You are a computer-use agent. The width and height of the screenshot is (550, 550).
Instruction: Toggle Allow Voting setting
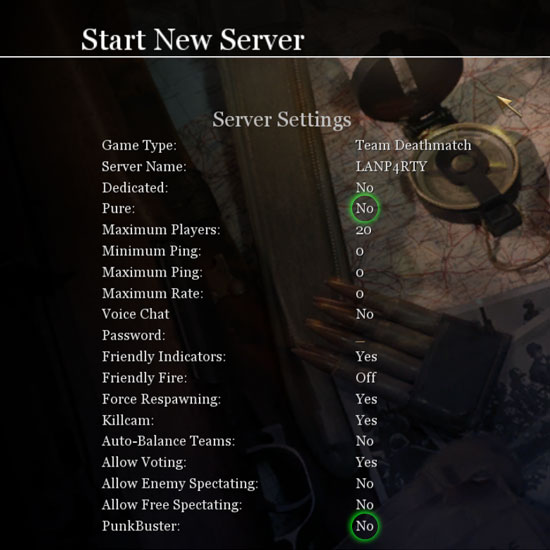click(366, 462)
